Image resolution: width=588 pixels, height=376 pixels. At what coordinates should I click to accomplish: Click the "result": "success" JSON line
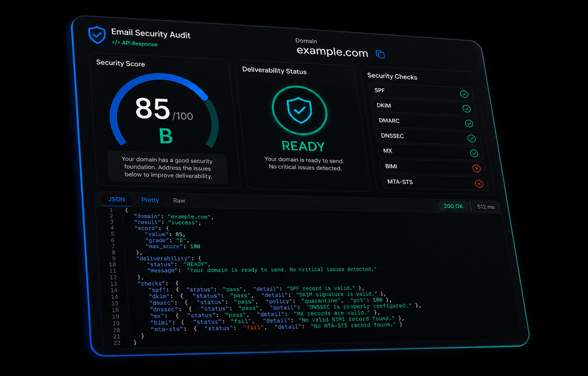point(167,222)
